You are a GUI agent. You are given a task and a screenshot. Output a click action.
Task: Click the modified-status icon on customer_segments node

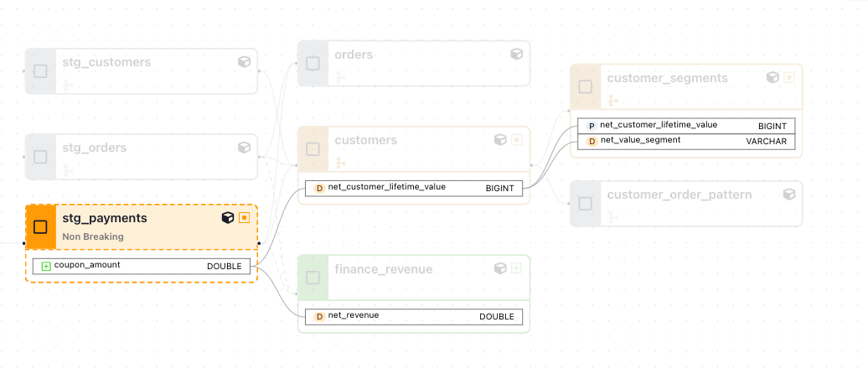point(789,78)
